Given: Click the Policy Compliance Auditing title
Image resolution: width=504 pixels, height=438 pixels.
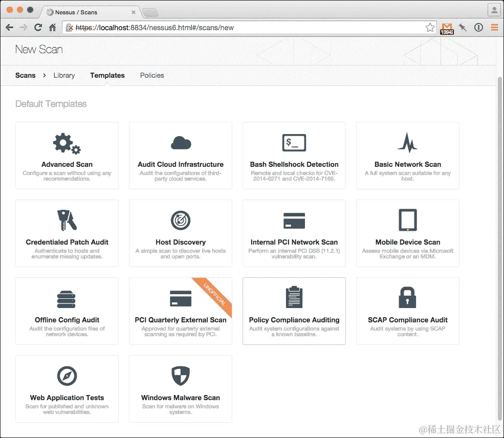Looking at the screenshot, I should coord(294,320).
